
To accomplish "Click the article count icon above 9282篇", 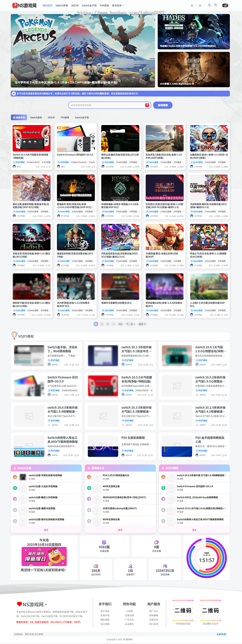I will tap(104, 543).
